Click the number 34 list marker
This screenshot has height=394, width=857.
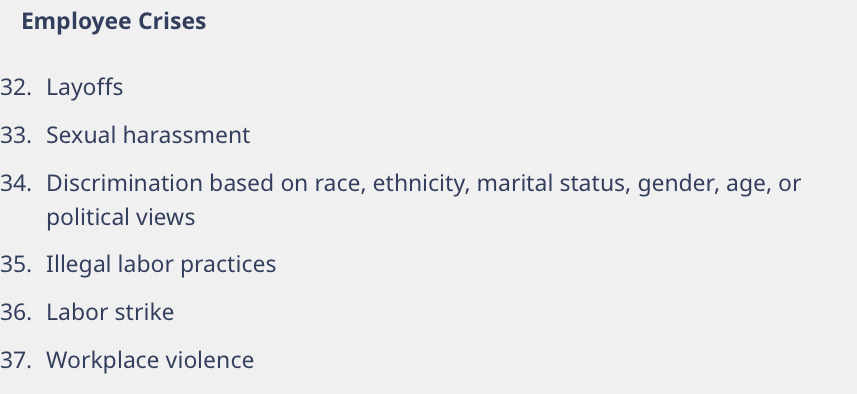(16, 183)
